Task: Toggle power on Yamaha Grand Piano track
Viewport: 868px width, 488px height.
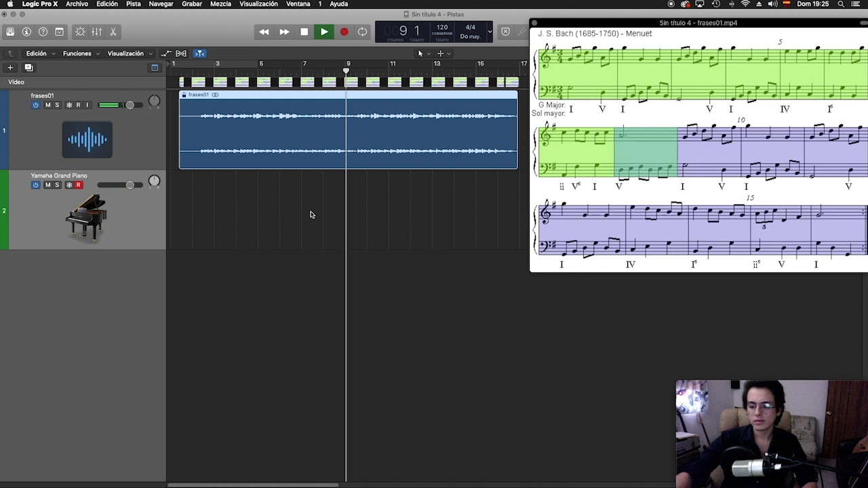Action: (35, 185)
